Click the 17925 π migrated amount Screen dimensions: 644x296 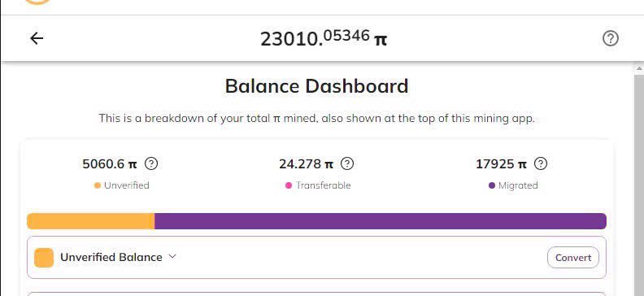click(x=501, y=163)
